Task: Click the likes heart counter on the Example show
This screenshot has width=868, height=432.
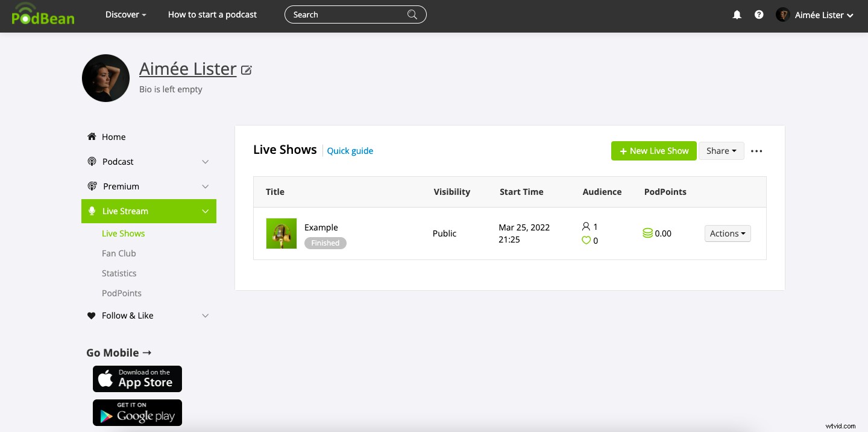Action: (586, 240)
